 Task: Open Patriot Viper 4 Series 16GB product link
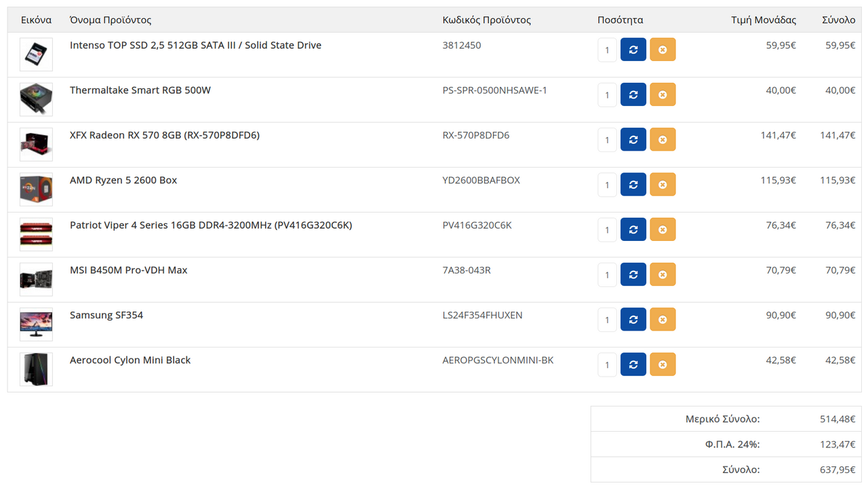[211, 225]
